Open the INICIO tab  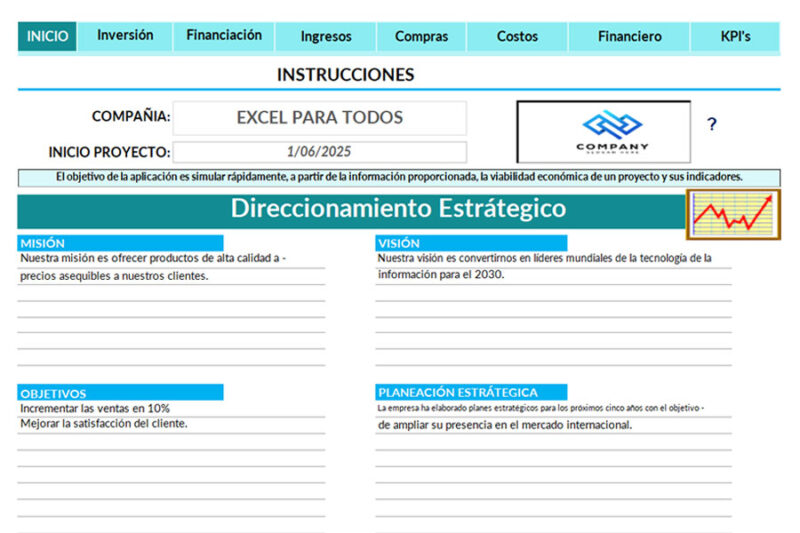(x=47, y=36)
